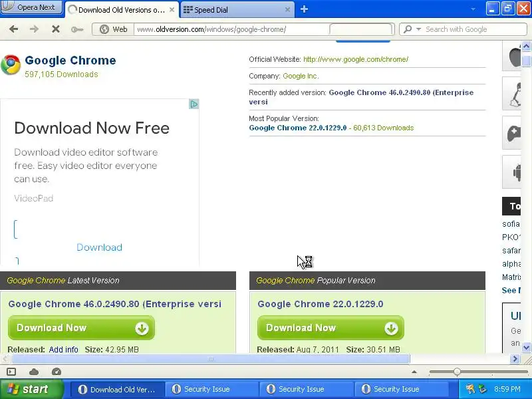This screenshot has height=399, width=532.
Task: Click the Linux platform icon in sidebar
Action: [513, 94]
